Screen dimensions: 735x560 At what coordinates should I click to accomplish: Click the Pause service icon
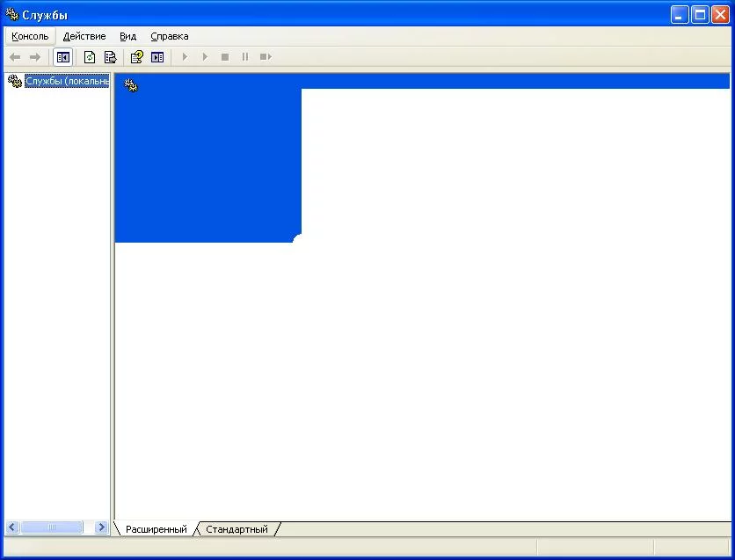point(245,57)
